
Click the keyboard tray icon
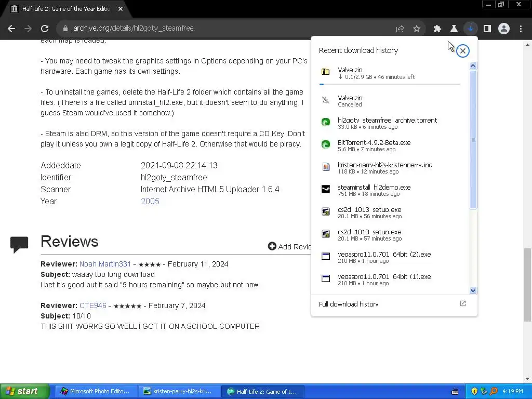(x=455, y=392)
